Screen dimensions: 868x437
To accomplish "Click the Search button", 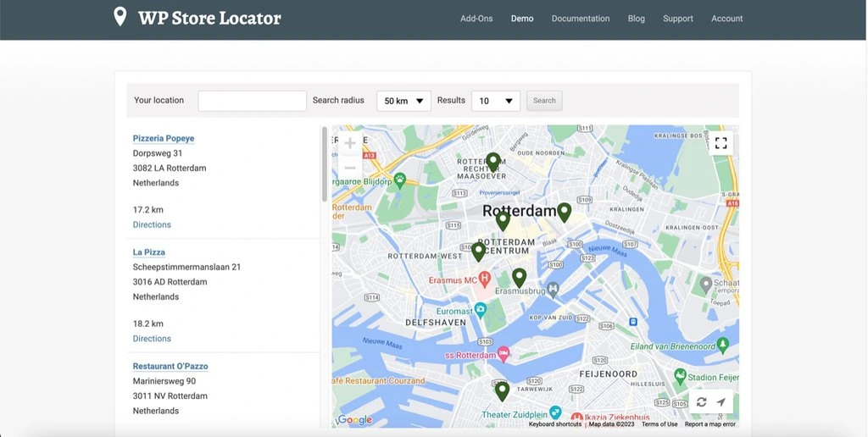I will [x=544, y=101].
